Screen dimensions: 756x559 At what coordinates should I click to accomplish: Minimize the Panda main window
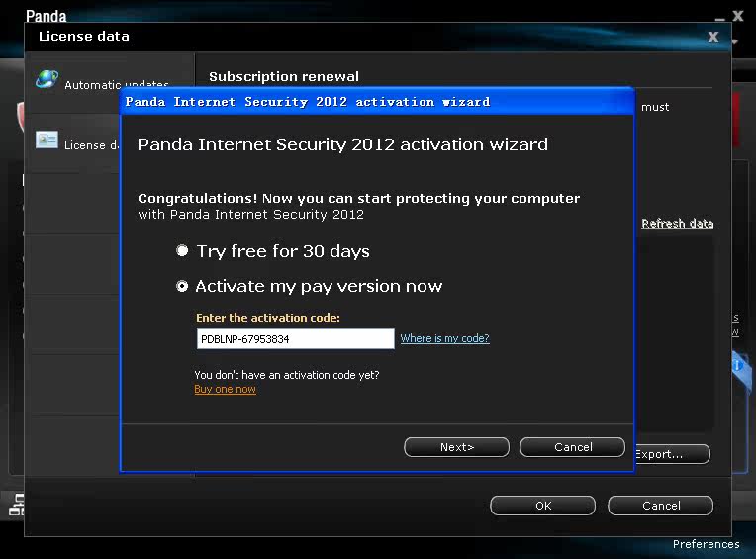pyautogui.click(x=719, y=19)
